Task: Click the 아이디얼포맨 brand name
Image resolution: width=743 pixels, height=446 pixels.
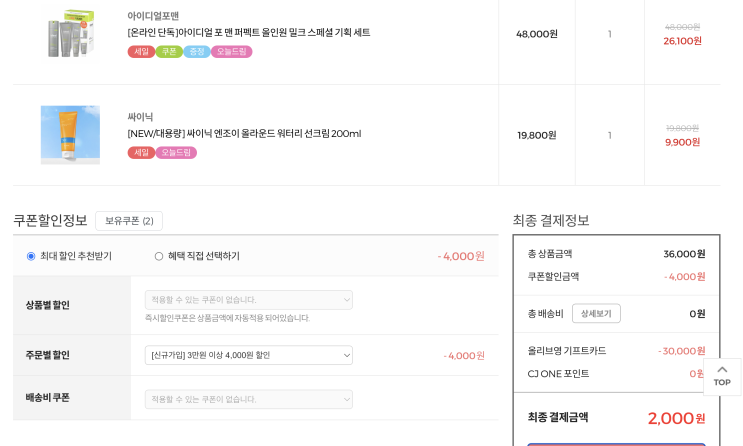Action: 153,16
